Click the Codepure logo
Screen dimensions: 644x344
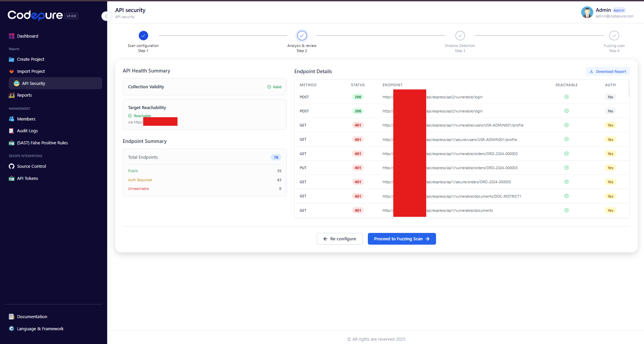pos(35,15)
